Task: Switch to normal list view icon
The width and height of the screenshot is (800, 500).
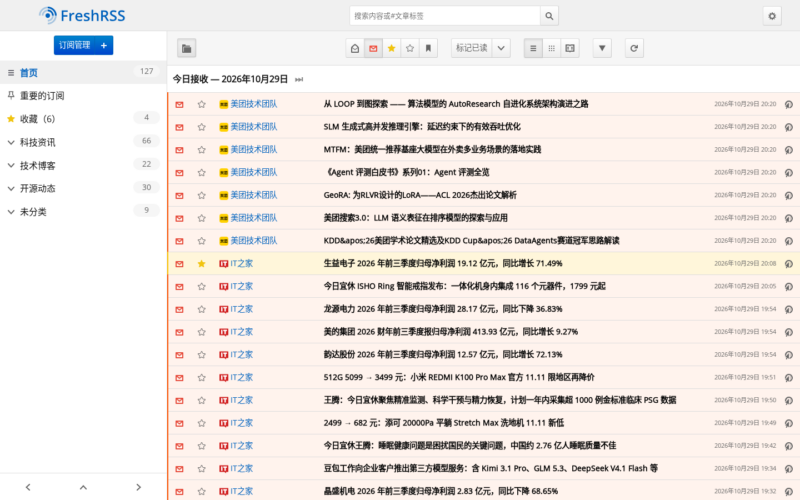Action: [x=533, y=48]
